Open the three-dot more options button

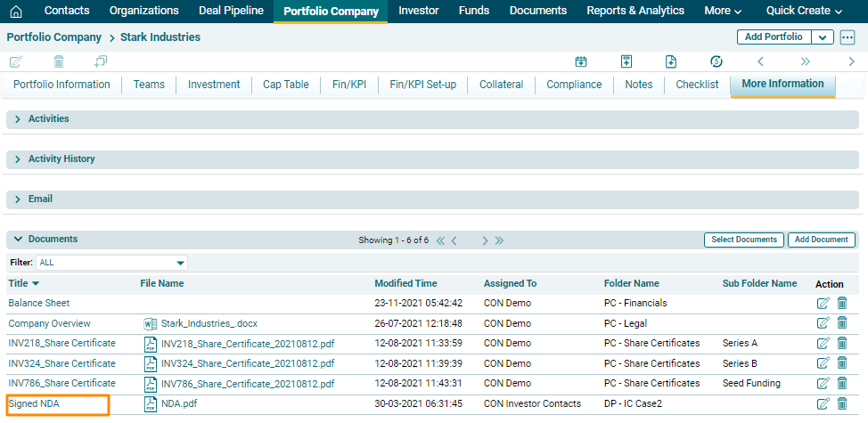click(x=848, y=37)
